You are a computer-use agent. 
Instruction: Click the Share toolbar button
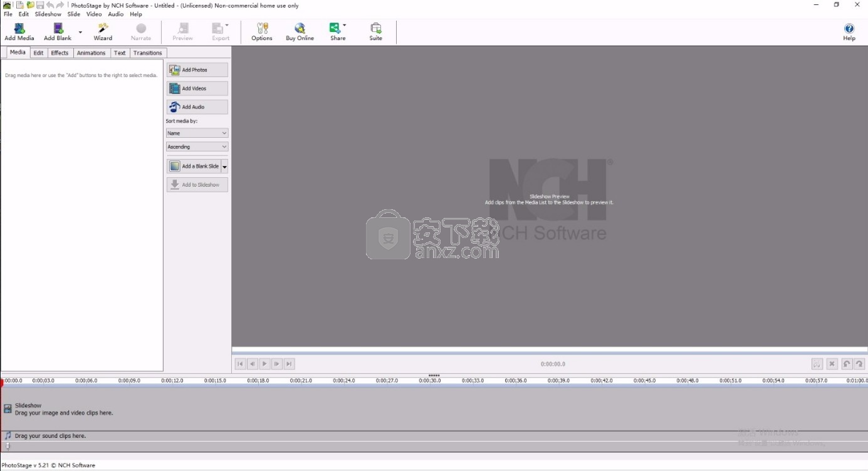(x=337, y=32)
